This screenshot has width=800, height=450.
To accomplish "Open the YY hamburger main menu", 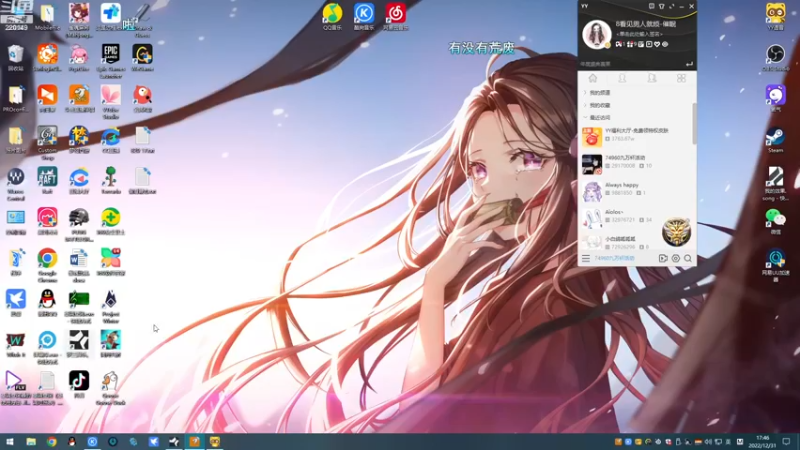I will [586, 259].
